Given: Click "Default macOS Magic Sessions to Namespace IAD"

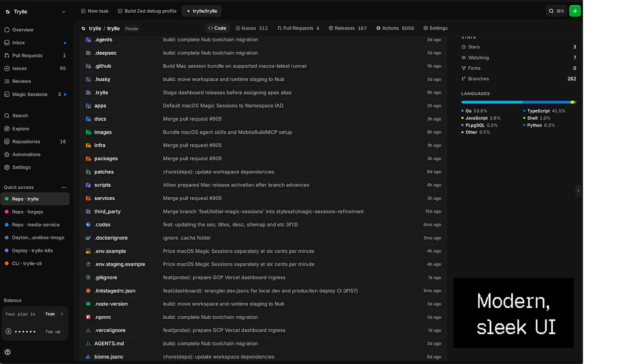Looking at the screenshot, I should [223, 106].
